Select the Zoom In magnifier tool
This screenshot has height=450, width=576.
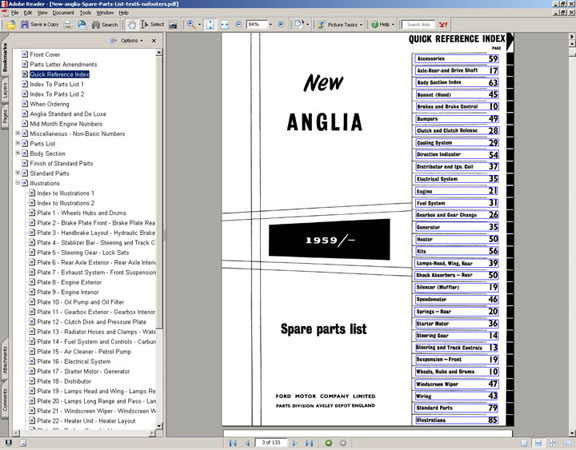[191, 25]
